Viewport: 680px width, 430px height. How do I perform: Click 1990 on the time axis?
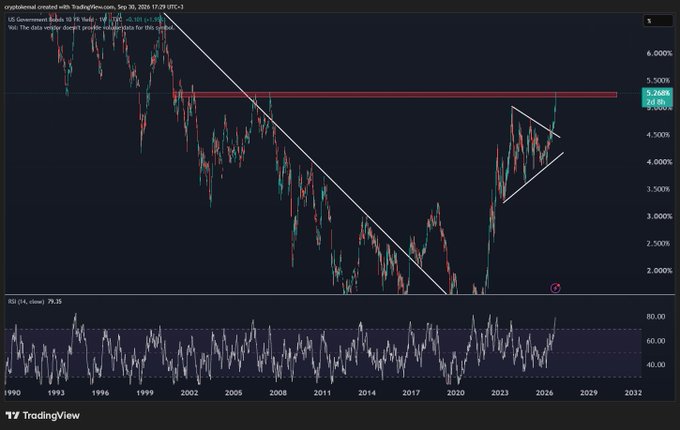(12, 393)
